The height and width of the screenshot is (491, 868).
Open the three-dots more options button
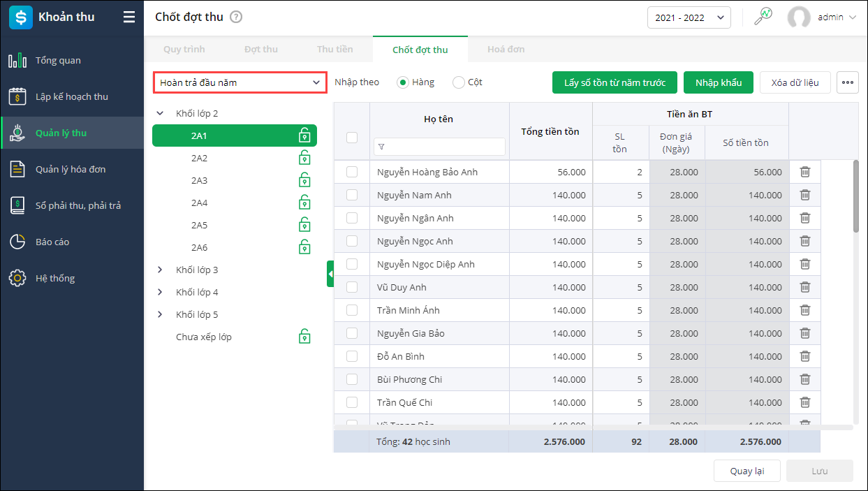pos(848,82)
